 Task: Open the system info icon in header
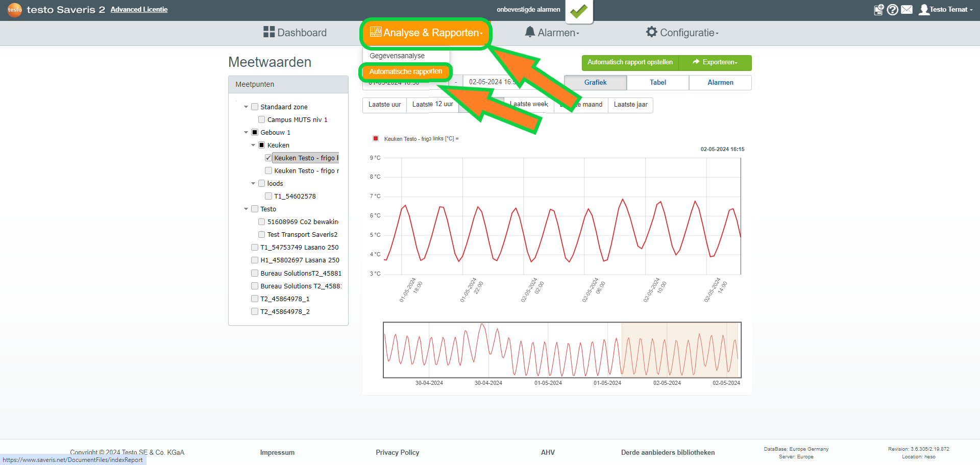coord(878,10)
